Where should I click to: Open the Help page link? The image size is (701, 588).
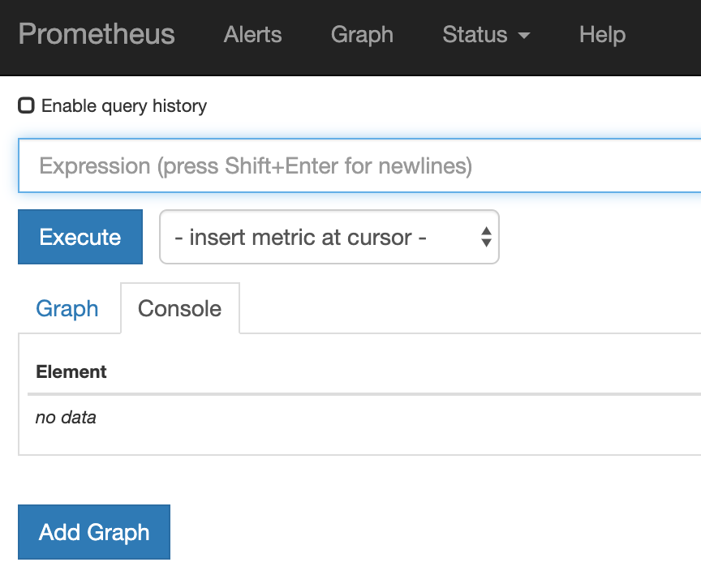click(x=602, y=35)
